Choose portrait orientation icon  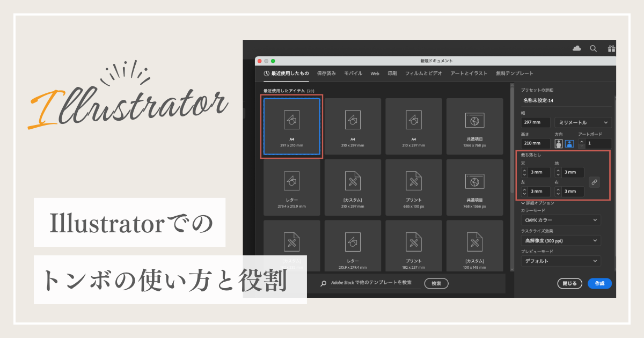[x=559, y=144]
